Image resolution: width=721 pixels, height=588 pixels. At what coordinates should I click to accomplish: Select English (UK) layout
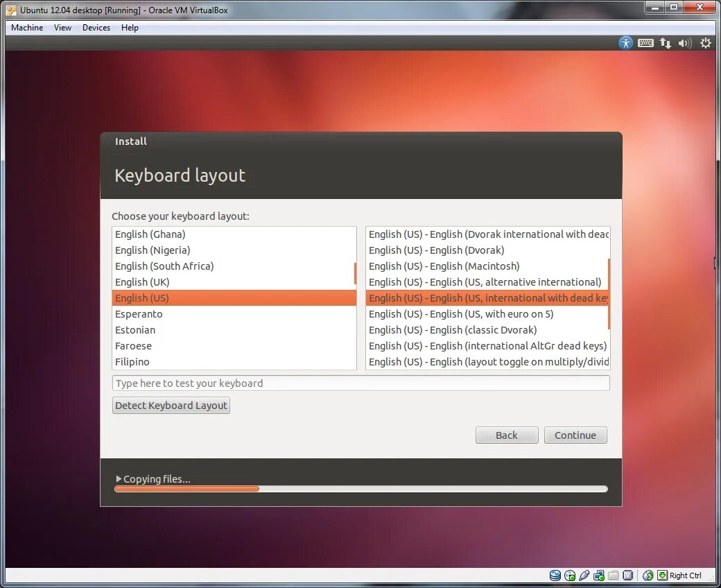(234, 282)
